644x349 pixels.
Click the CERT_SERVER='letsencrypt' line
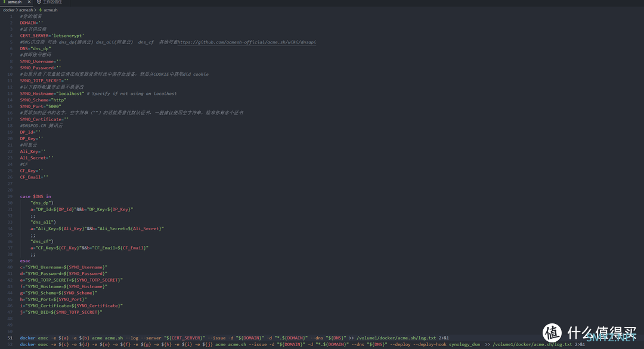pos(52,36)
